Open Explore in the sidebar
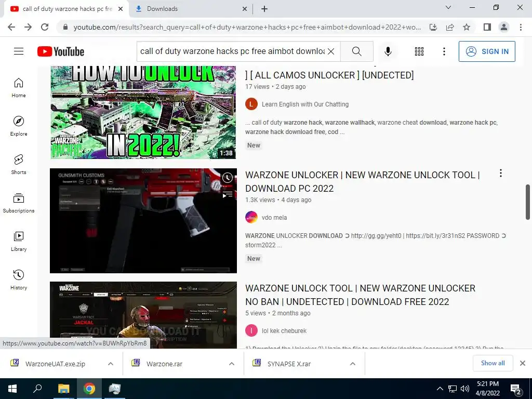Image resolution: width=532 pixels, height=399 pixels. point(19,126)
